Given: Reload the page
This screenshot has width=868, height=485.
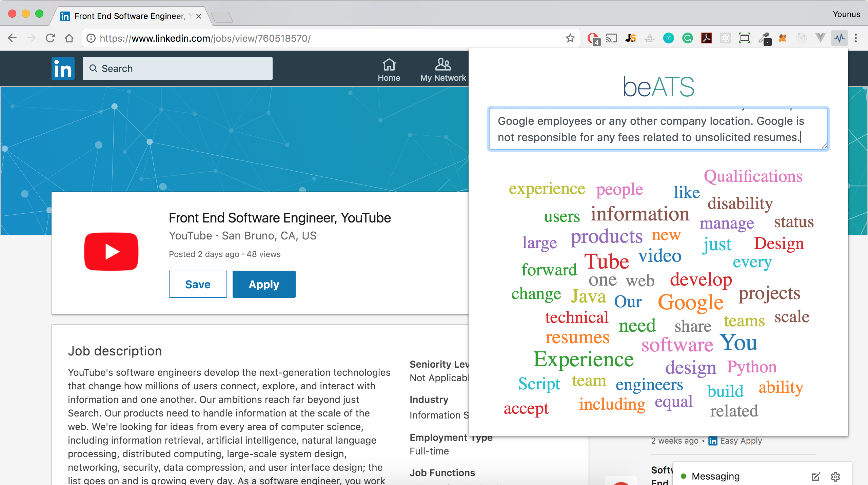Looking at the screenshot, I should pos(50,38).
